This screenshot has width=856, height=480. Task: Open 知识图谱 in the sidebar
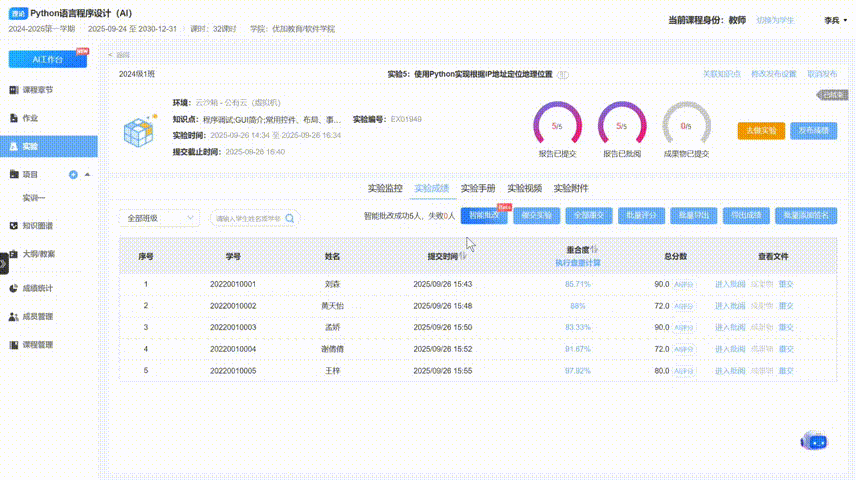pyautogui.click(x=38, y=226)
